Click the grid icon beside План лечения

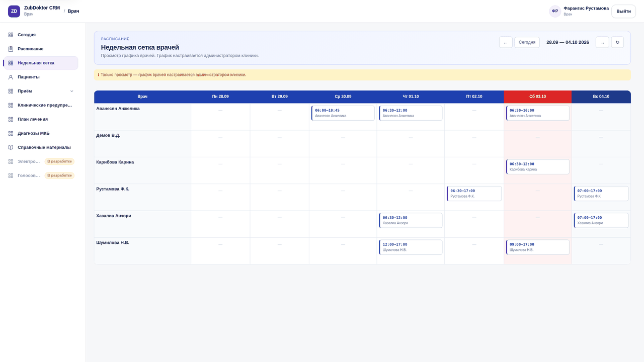click(11, 119)
